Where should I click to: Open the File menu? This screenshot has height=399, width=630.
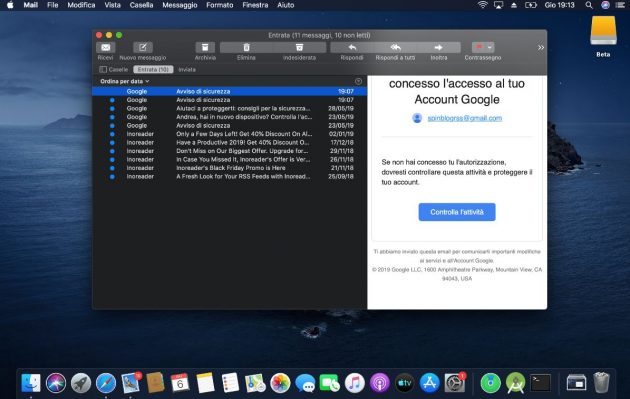[x=52, y=5]
